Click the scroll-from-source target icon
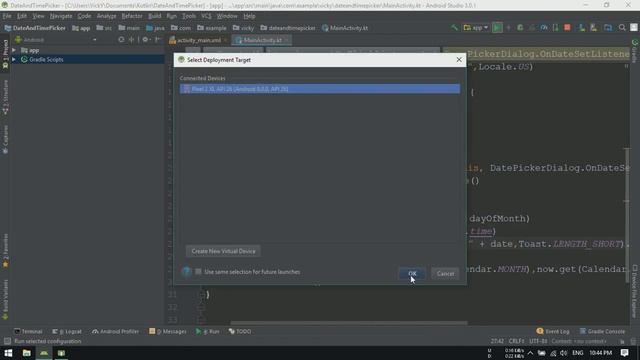This screenshot has height=360, width=640. tap(121, 40)
